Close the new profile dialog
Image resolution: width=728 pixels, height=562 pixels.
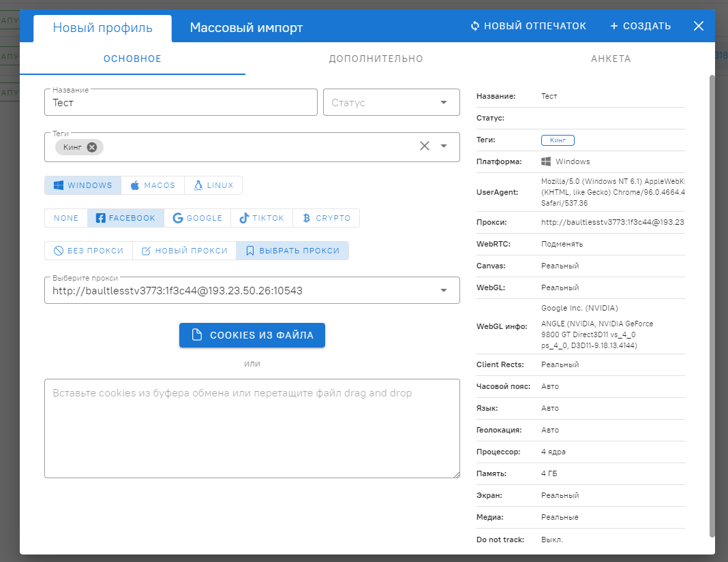698,26
